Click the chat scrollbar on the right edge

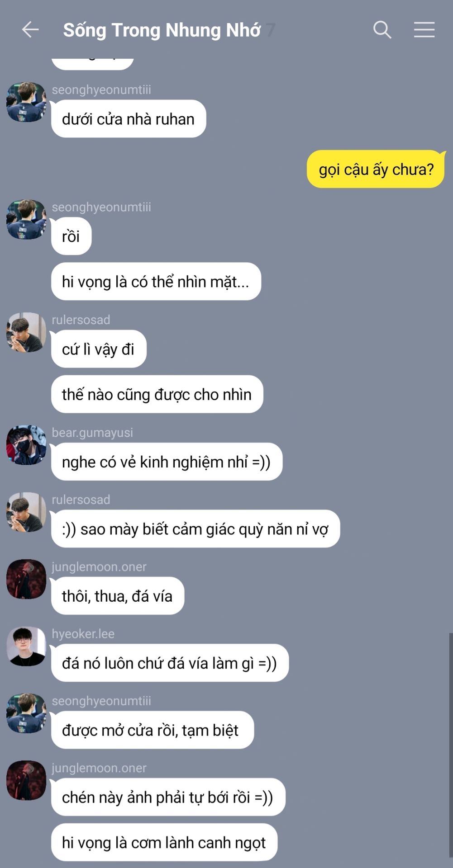450,745
